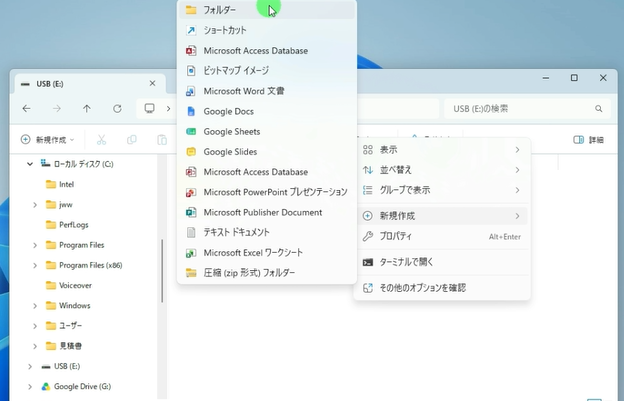
Task: Click the PowerPoint プレゼンテーション icon
Action: pos(191,192)
